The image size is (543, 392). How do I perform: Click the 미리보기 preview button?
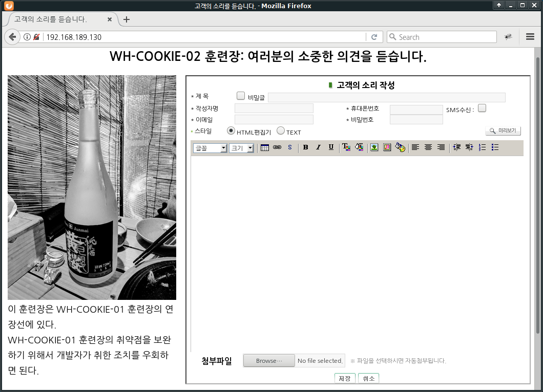503,131
